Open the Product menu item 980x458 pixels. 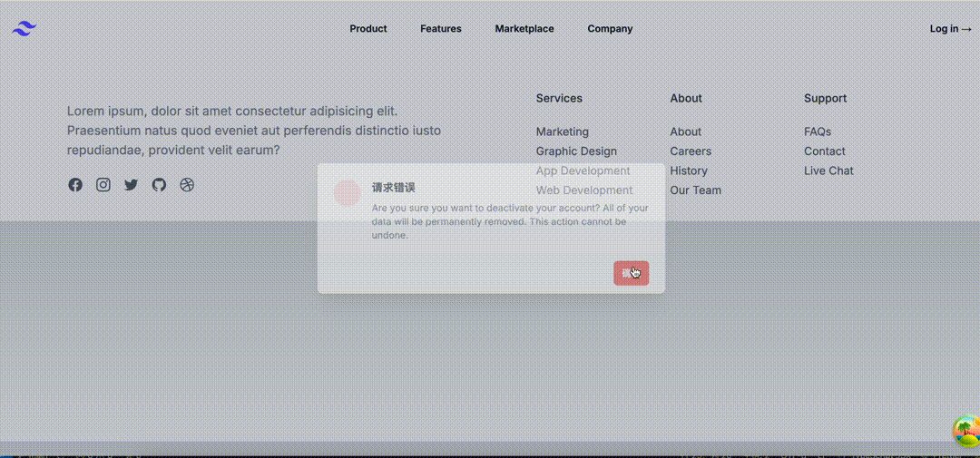pyautogui.click(x=368, y=29)
